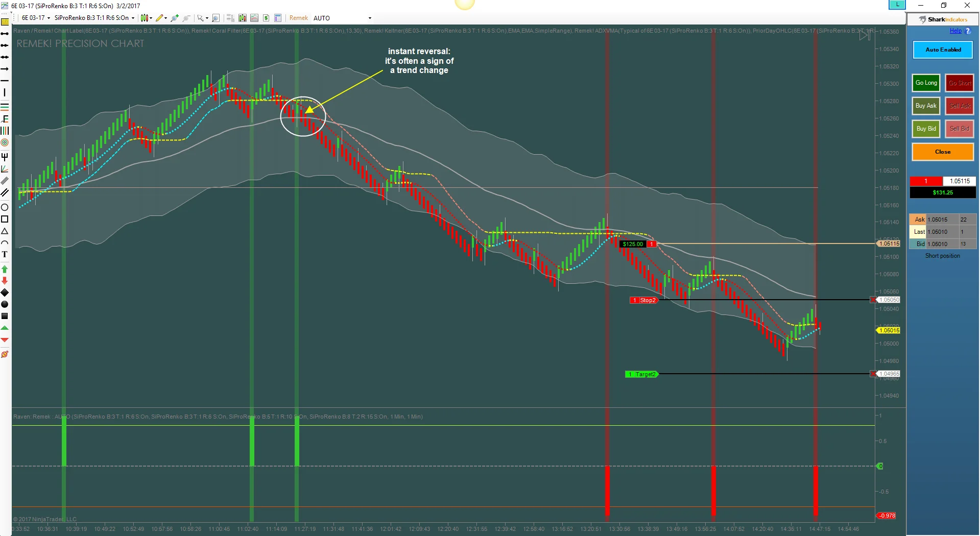Select the ellipse drawing tool
Screen dimensions: 980x536
[5, 207]
